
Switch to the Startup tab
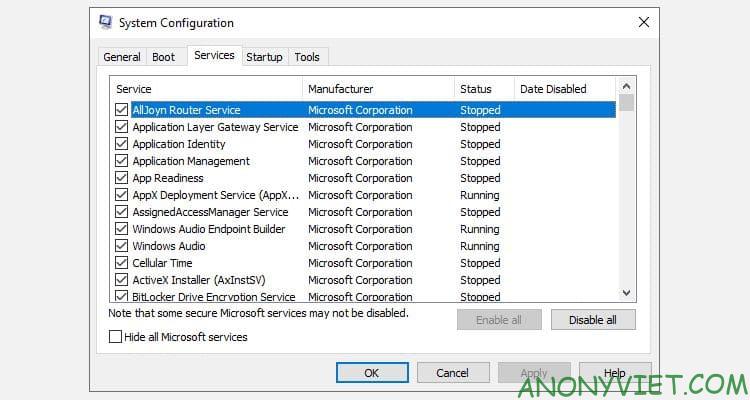coord(264,57)
